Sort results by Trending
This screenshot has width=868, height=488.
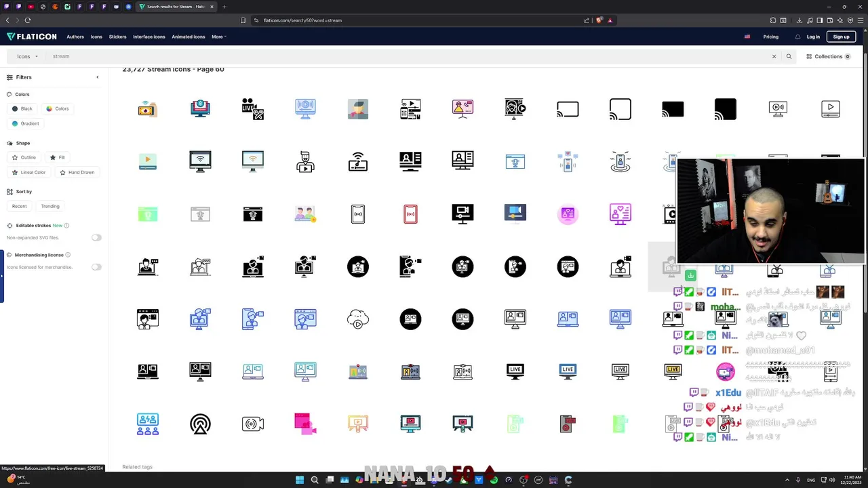pos(50,206)
